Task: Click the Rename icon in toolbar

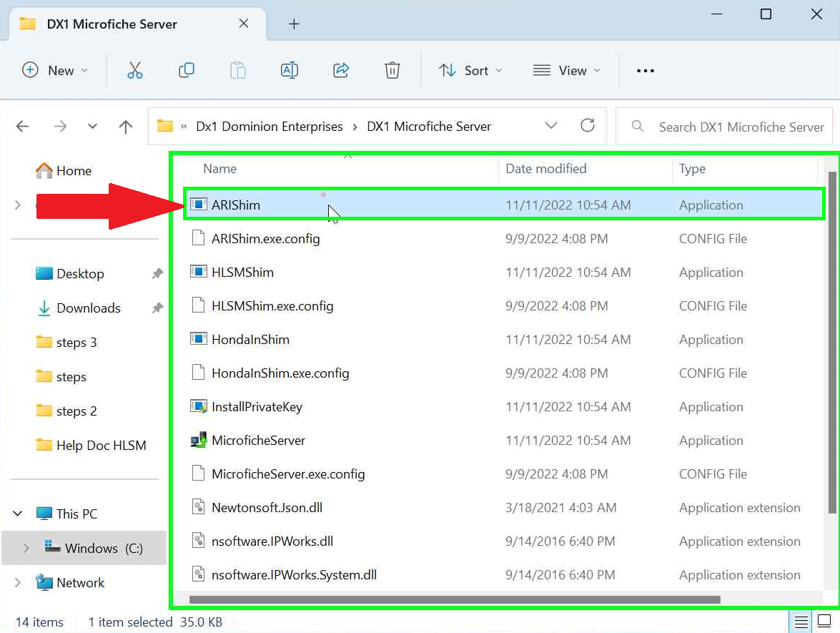Action: pyautogui.click(x=290, y=70)
